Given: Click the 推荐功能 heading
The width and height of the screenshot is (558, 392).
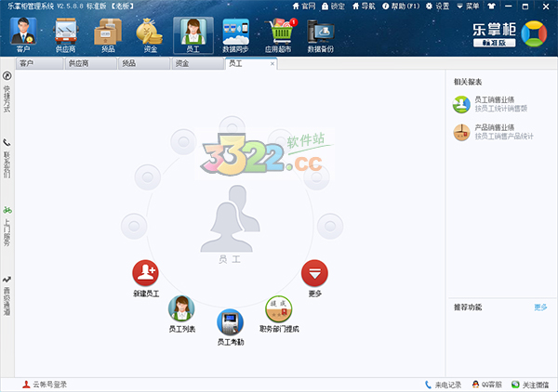Looking at the screenshot, I should pyautogui.click(x=468, y=307).
